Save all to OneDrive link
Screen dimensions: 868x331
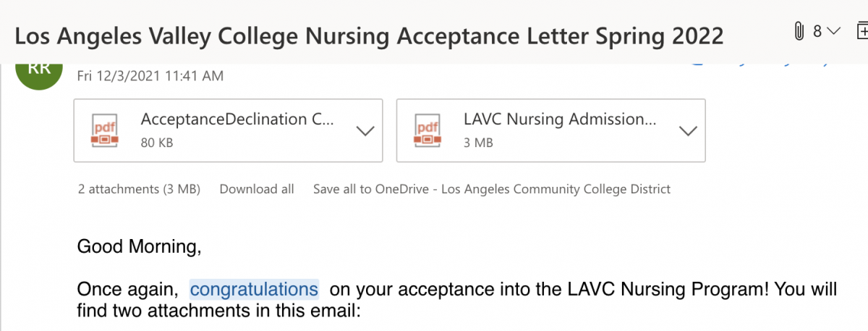click(x=492, y=189)
